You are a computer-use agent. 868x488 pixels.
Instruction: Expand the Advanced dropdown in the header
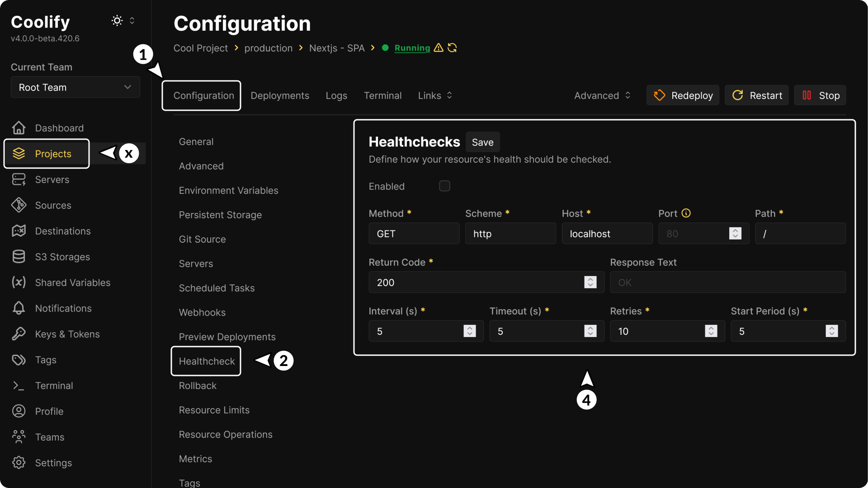point(602,95)
